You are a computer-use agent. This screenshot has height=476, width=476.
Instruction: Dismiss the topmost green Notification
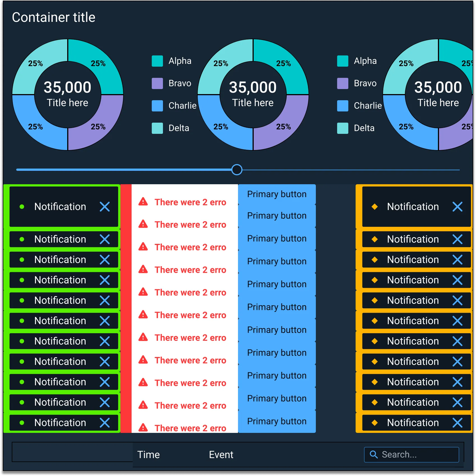tap(105, 206)
